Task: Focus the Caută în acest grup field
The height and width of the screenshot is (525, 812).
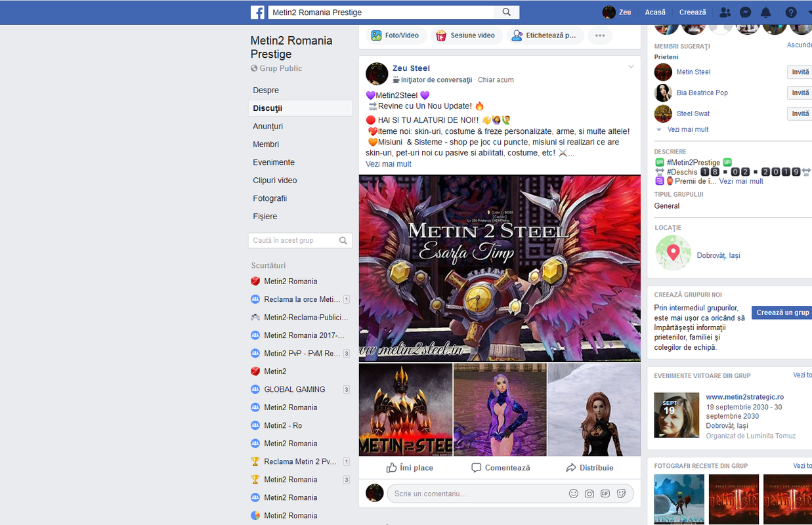Action: coord(300,241)
